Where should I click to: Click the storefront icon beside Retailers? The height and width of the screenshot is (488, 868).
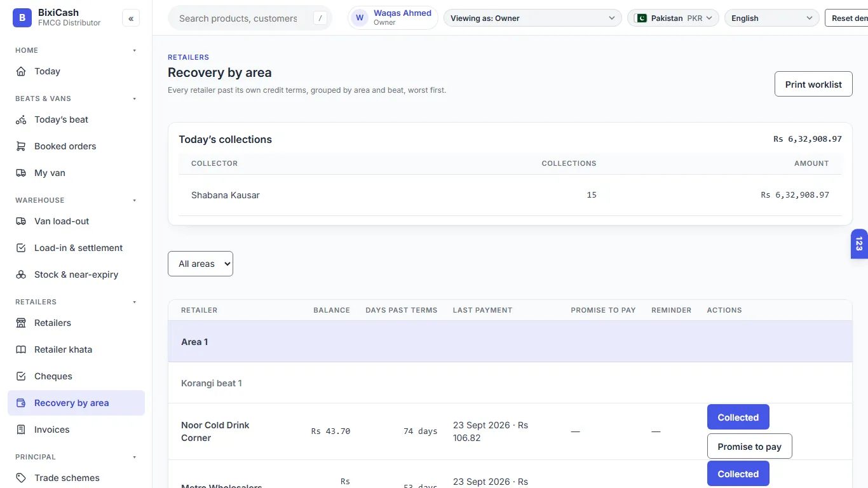(x=21, y=323)
